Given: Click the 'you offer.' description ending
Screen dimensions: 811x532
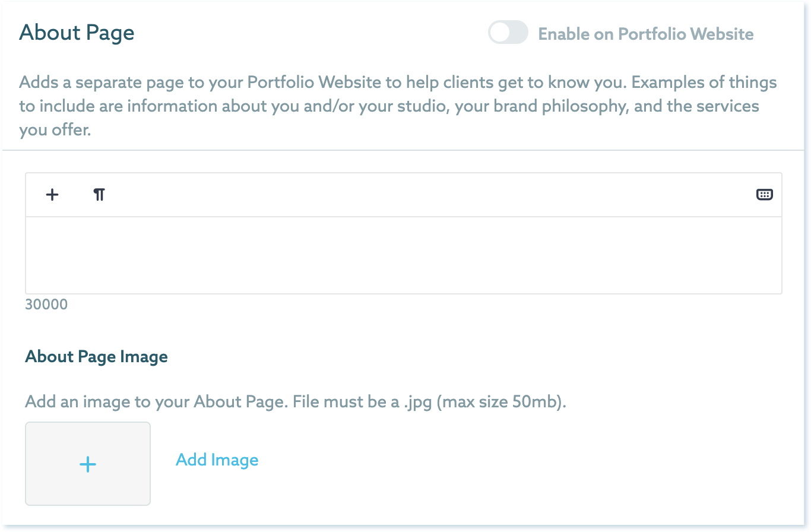Looking at the screenshot, I should [55, 130].
